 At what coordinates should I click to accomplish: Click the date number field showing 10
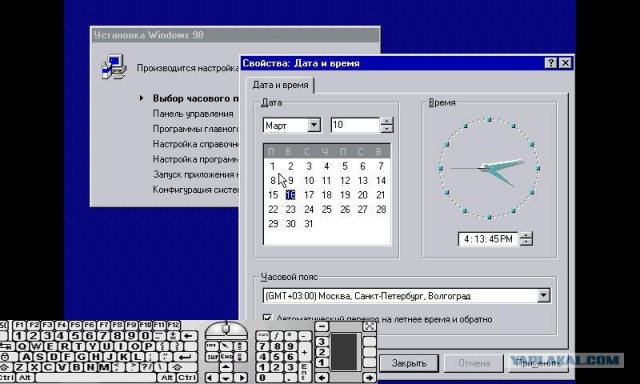pyautogui.click(x=356, y=125)
